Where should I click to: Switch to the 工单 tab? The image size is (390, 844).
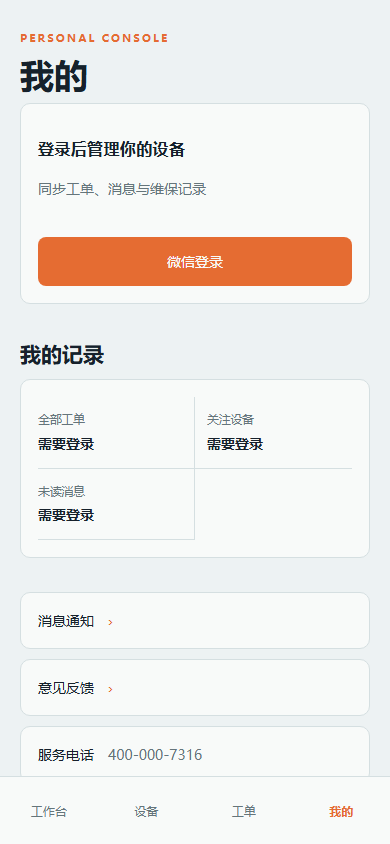pos(244,812)
